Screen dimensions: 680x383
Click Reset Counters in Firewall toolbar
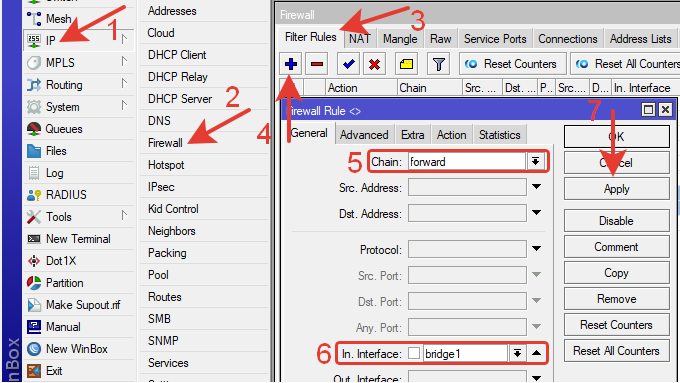click(513, 64)
